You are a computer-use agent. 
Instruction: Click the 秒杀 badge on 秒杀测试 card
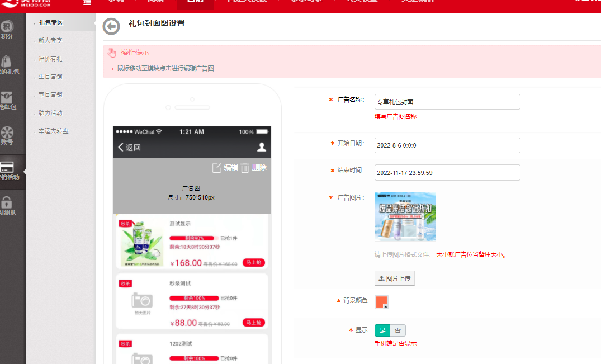pos(125,283)
